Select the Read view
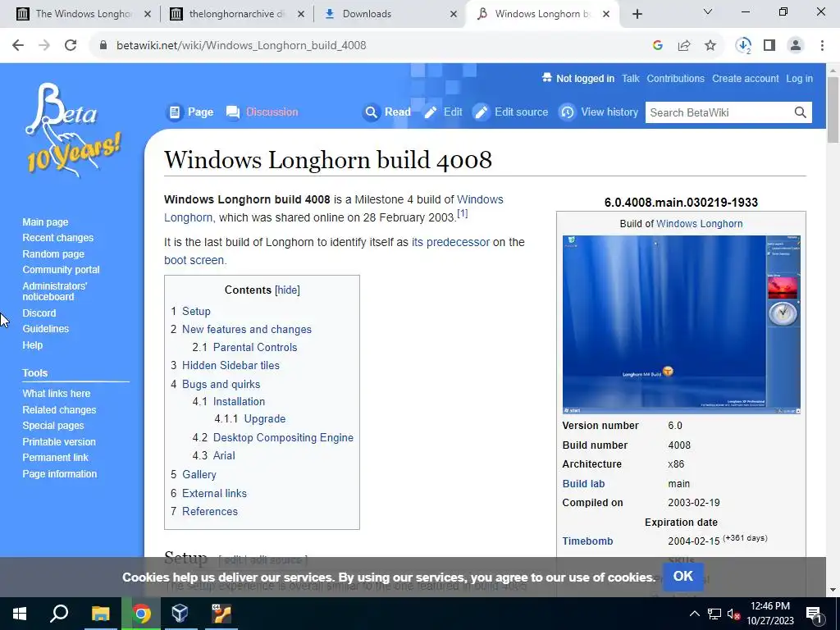 point(386,112)
